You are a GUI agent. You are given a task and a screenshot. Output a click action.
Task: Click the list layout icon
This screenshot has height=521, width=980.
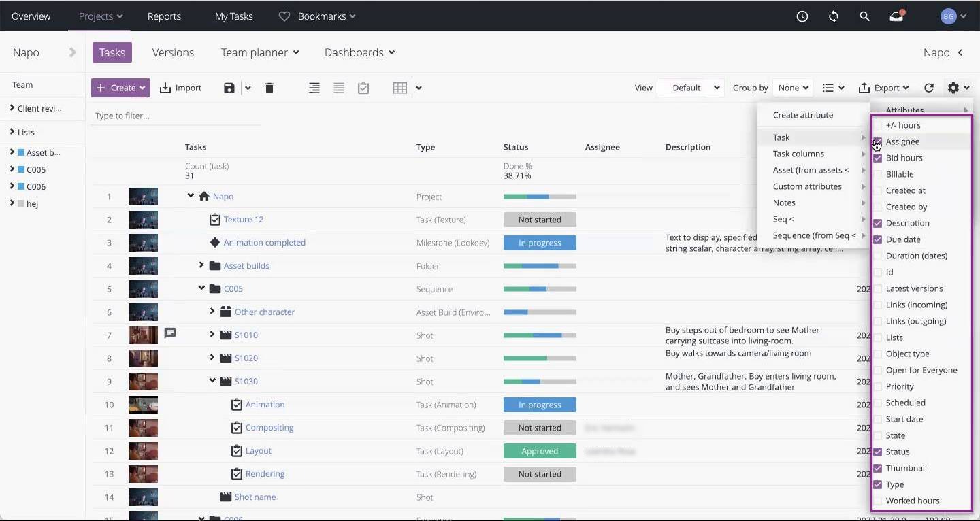pos(828,88)
